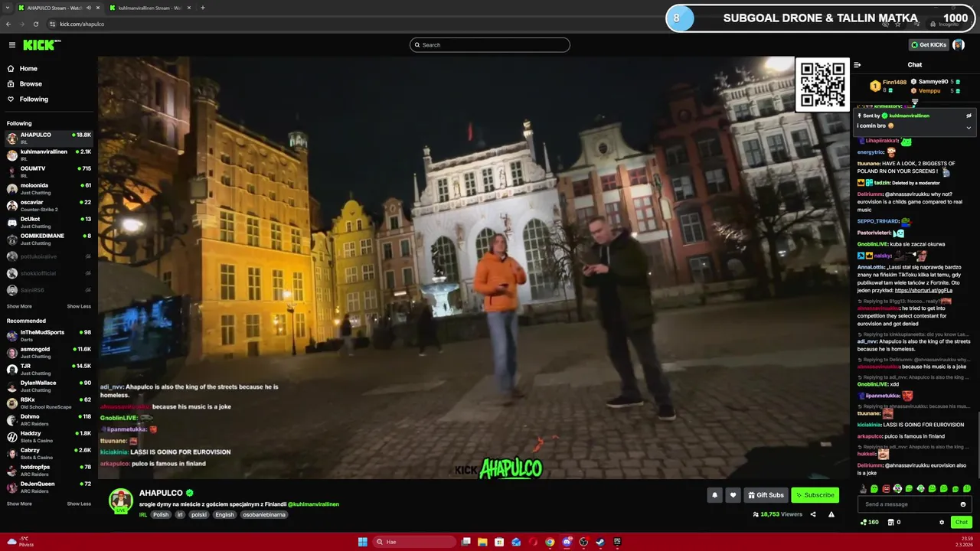Open Haddzy recommended channel

[x=49, y=436]
